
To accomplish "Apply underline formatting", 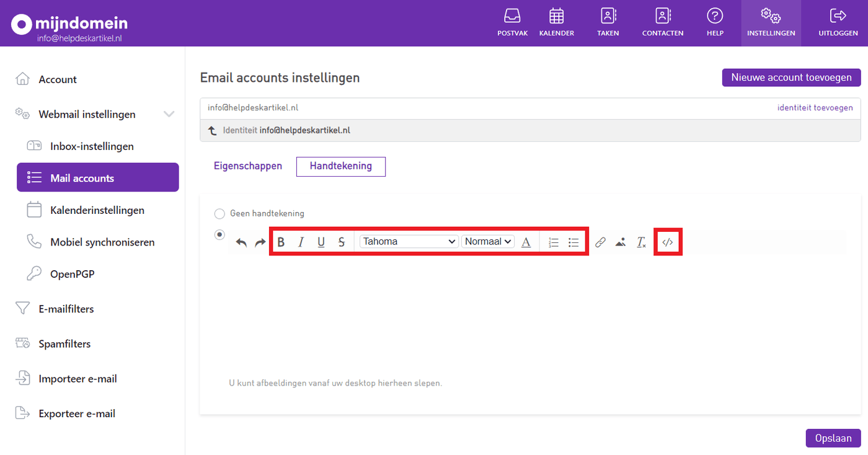I will (x=321, y=242).
